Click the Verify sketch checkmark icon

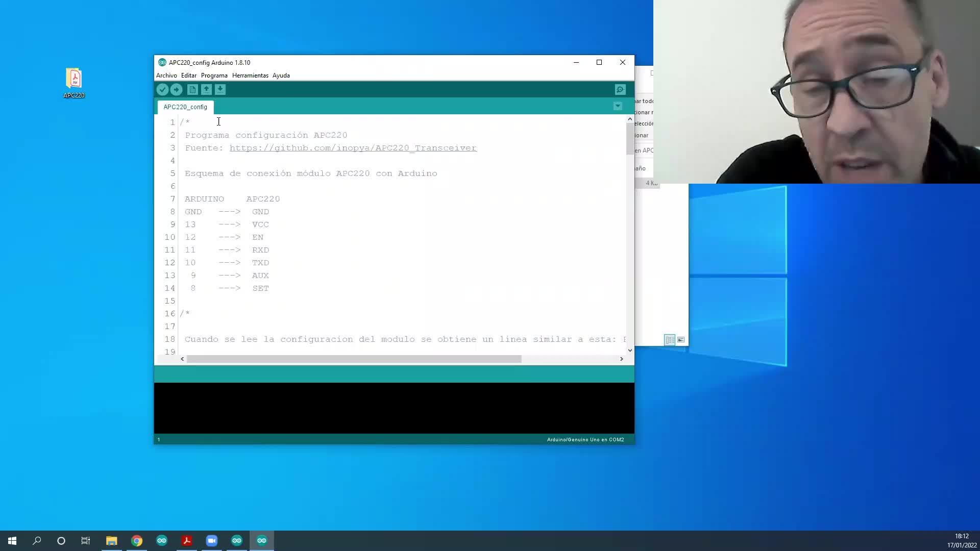pyautogui.click(x=162, y=90)
